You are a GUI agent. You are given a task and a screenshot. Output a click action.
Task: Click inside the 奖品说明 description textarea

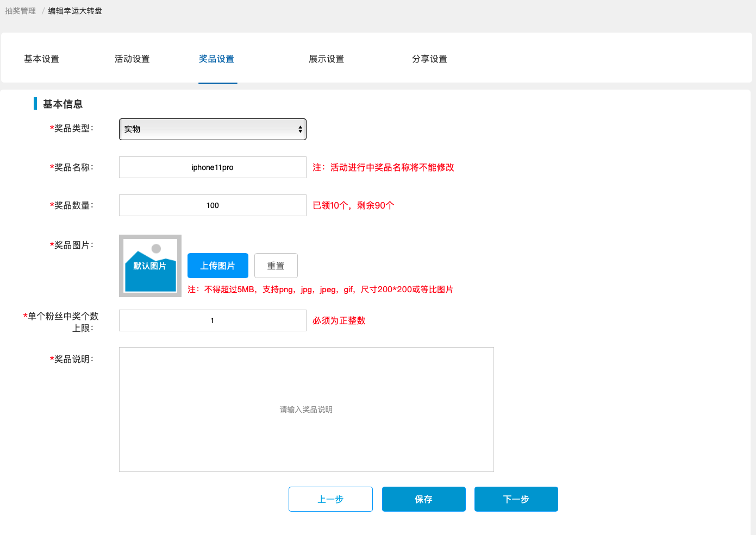click(x=306, y=410)
